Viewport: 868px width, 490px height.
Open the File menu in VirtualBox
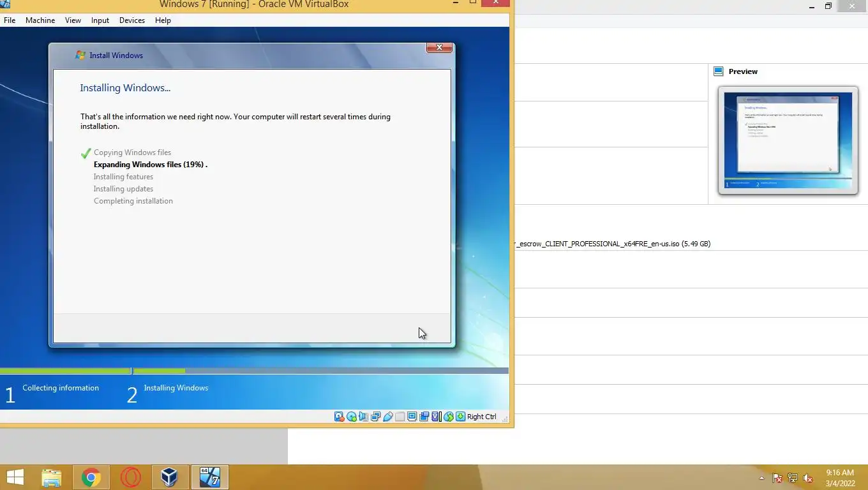pyautogui.click(x=10, y=20)
